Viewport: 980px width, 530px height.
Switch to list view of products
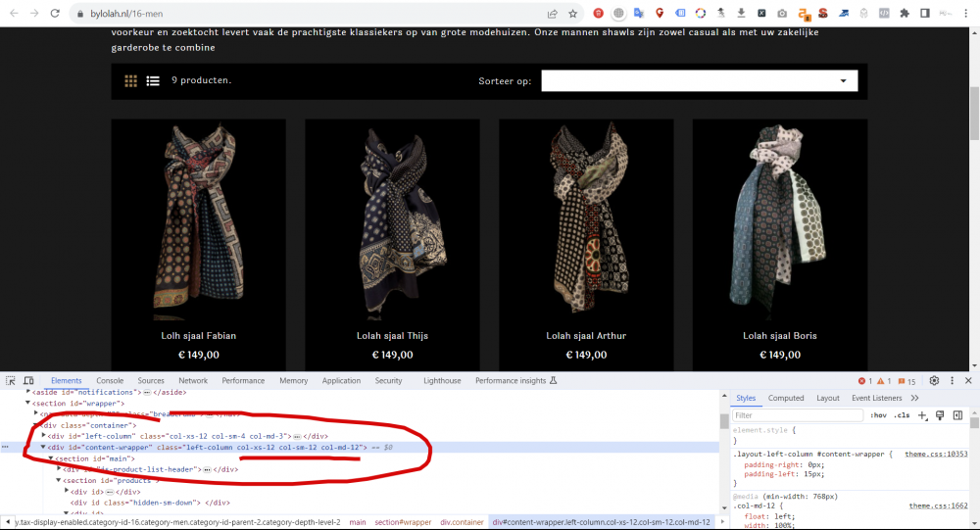153,81
